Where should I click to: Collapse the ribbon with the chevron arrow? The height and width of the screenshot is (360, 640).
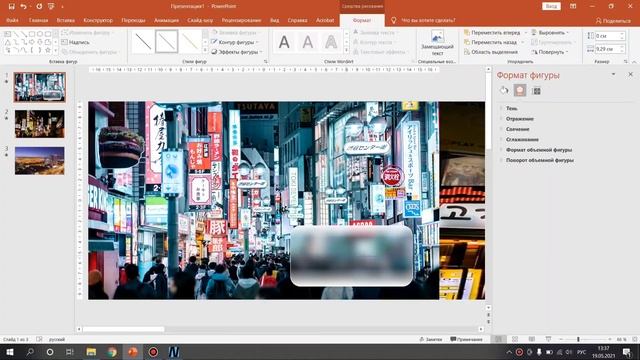(x=634, y=62)
